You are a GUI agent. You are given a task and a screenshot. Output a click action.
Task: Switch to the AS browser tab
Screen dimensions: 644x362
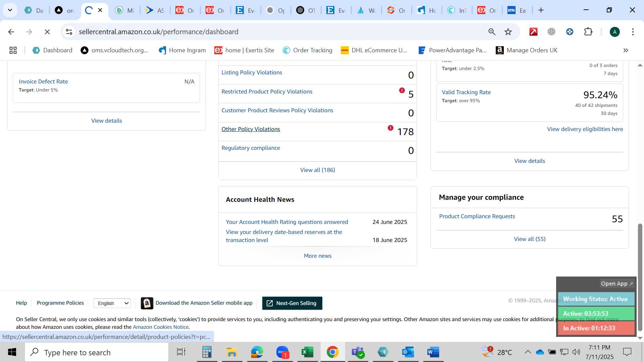155,10
